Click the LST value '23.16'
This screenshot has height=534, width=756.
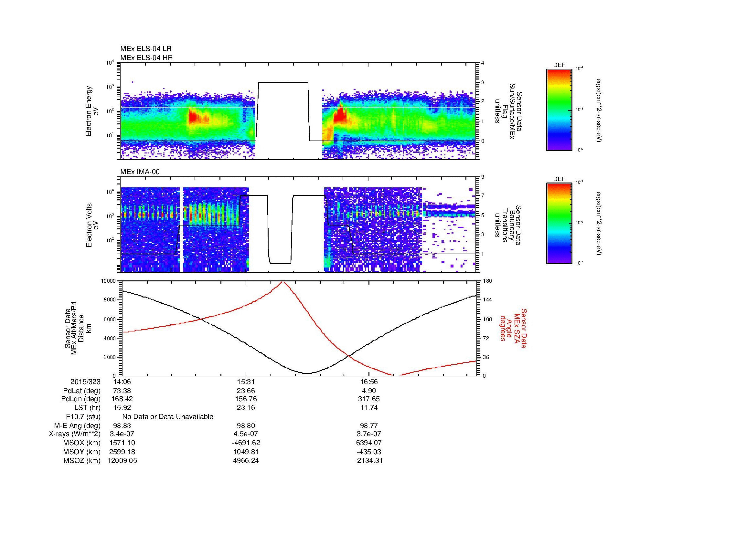tap(246, 408)
